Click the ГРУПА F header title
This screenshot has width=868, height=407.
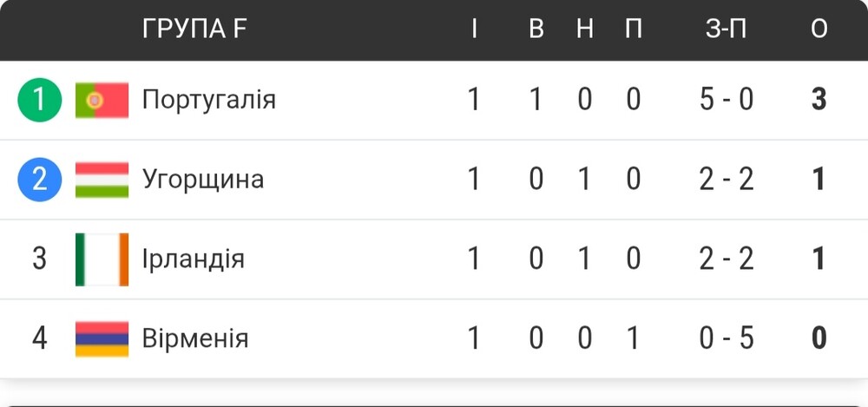(x=194, y=29)
